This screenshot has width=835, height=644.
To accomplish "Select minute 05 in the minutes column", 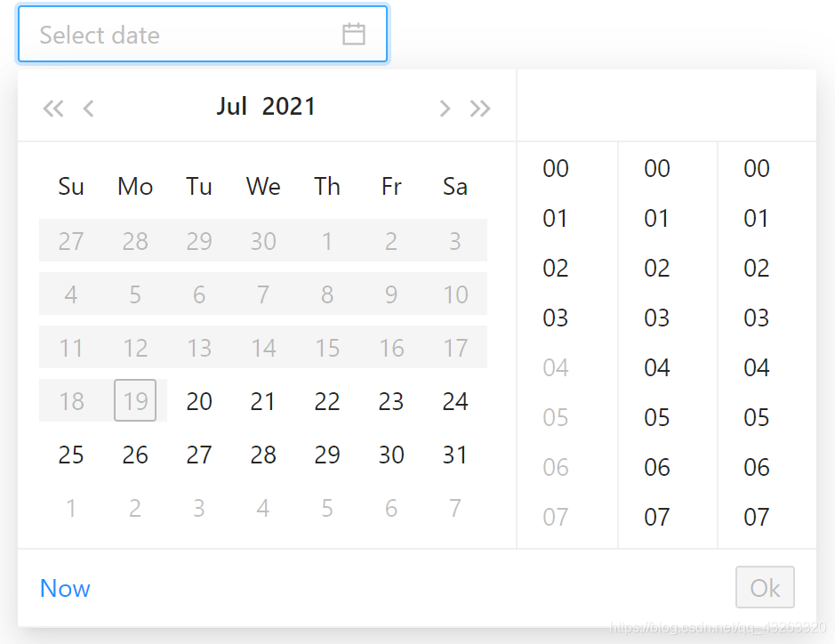I will coord(655,417).
